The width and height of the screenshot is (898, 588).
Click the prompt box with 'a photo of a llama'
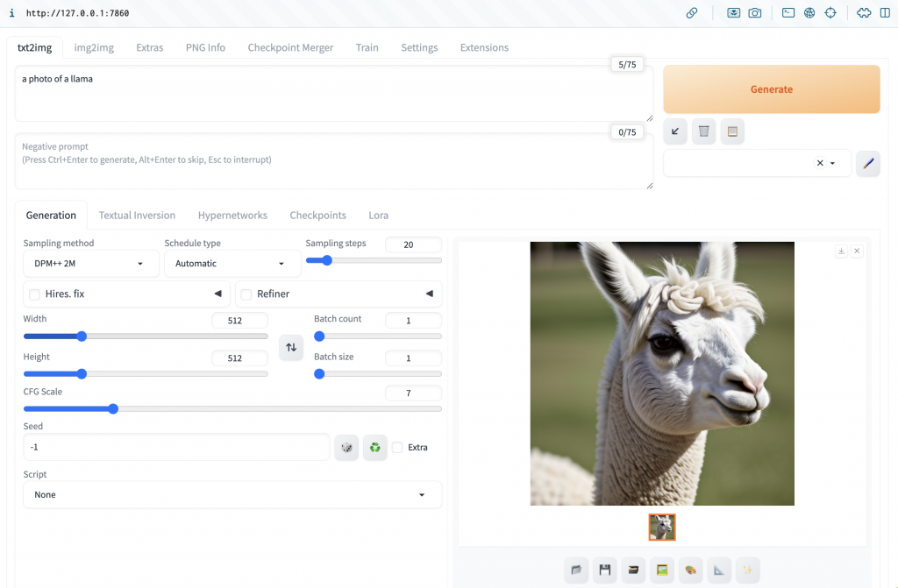point(334,93)
